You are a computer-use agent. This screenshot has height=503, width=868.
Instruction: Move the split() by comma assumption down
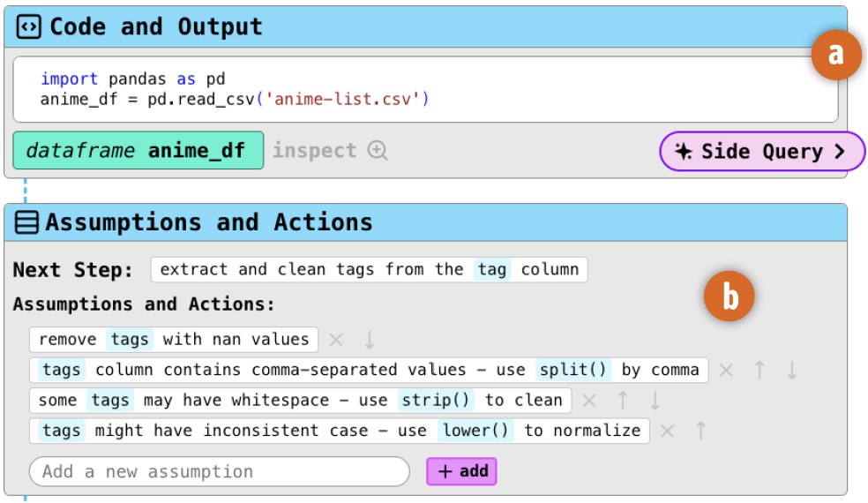(791, 370)
